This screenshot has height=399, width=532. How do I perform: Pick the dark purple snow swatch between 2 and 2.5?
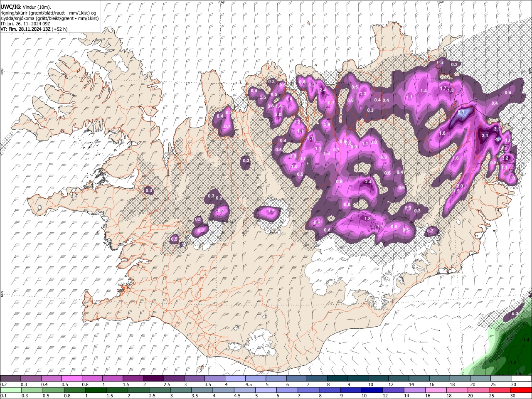(x=153, y=379)
